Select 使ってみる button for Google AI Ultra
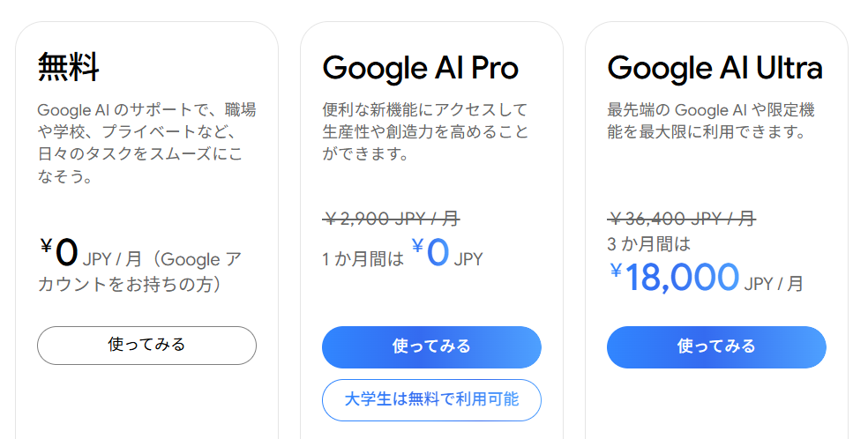 [x=716, y=347]
